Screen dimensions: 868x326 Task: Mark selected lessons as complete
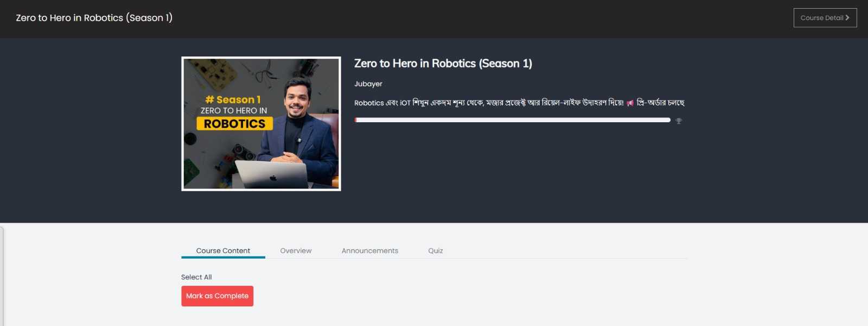(217, 296)
